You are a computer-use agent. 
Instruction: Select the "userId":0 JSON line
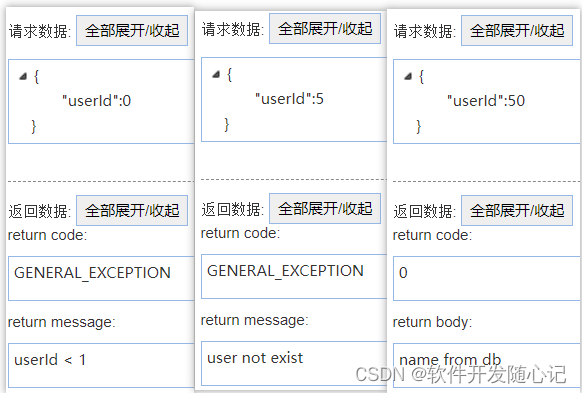coord(97,101)
